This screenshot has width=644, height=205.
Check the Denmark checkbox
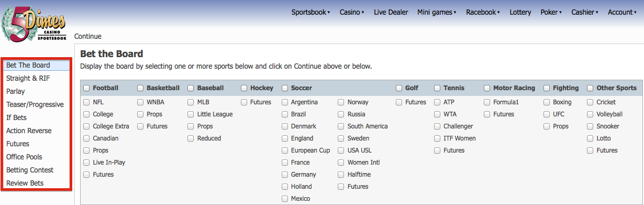[x=285, y=126]
